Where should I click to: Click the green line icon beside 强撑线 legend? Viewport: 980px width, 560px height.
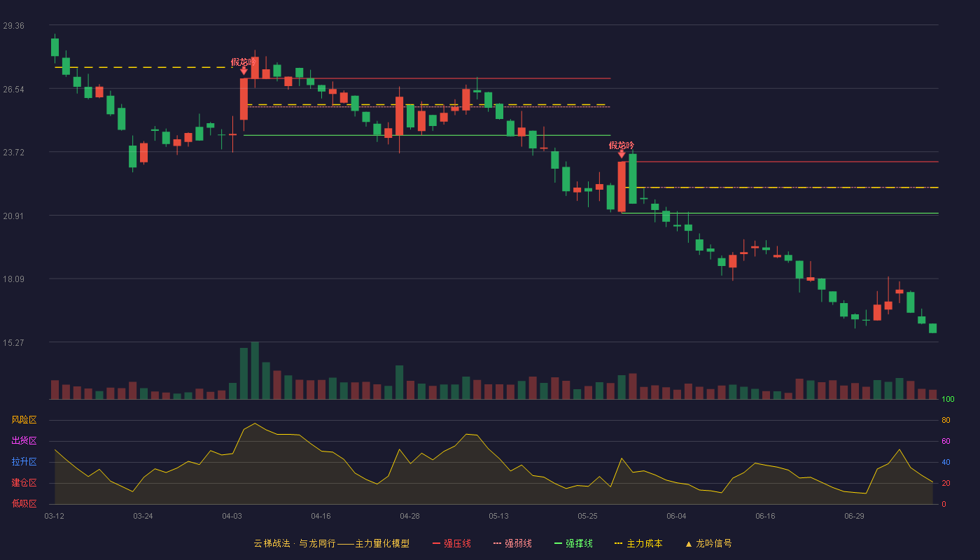coord(559,544)
